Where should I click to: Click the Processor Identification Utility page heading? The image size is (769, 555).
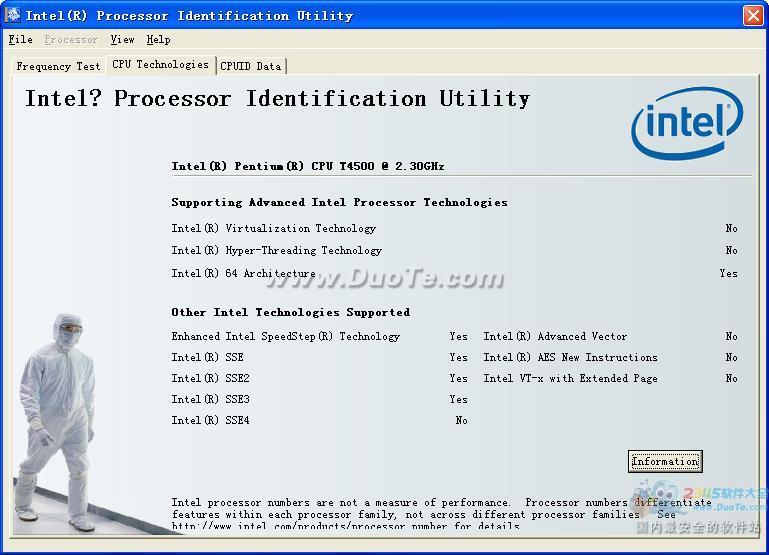coord(278,99)
